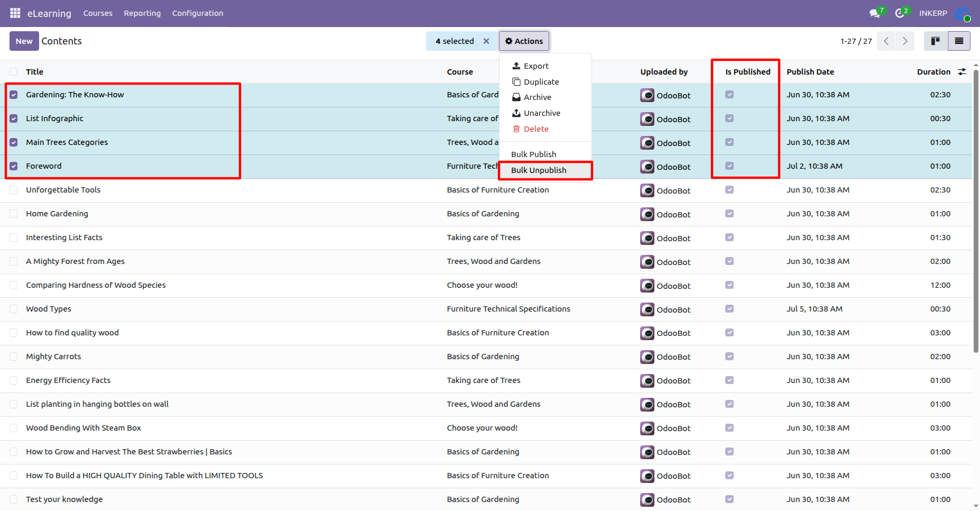Switch to list view
Image resolution: width=980 pixels, height=511 pixels.
point(959,41)
